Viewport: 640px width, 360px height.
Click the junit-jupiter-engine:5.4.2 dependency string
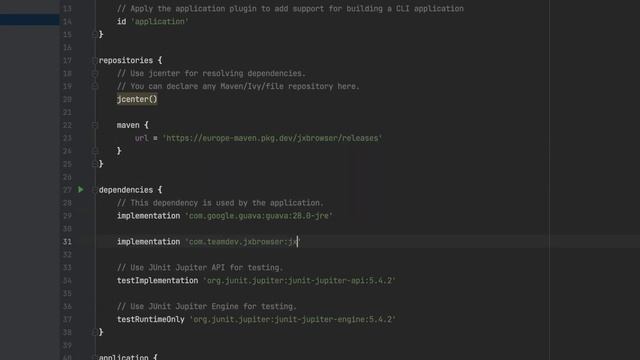click(x=293, y=319)
